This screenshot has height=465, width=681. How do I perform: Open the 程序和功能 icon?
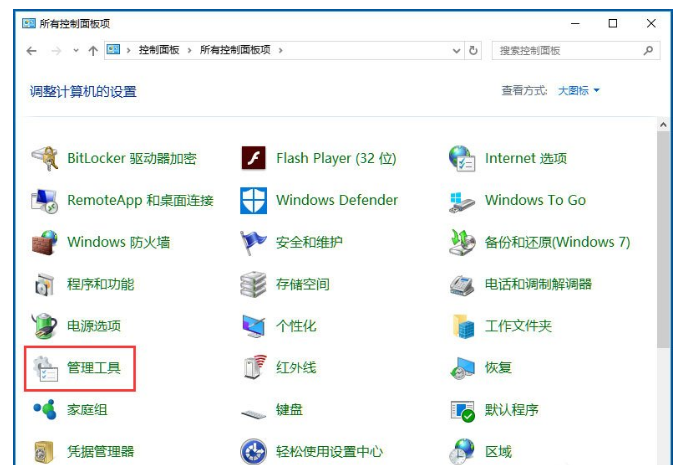point(44,284)
